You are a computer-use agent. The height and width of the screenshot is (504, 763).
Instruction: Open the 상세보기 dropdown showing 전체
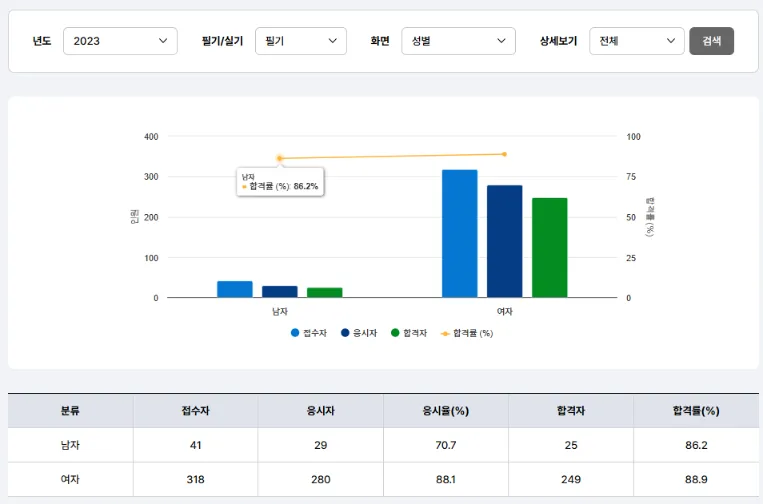click(636, 41)
